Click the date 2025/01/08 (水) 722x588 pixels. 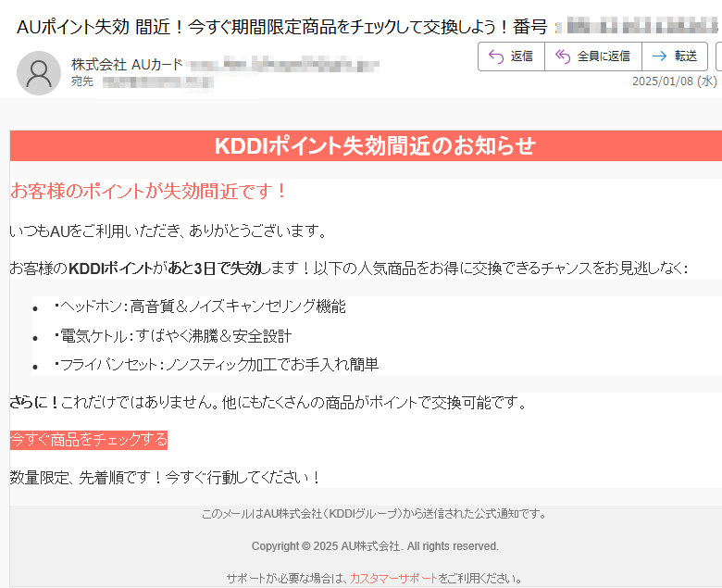[x=674, y=81]
